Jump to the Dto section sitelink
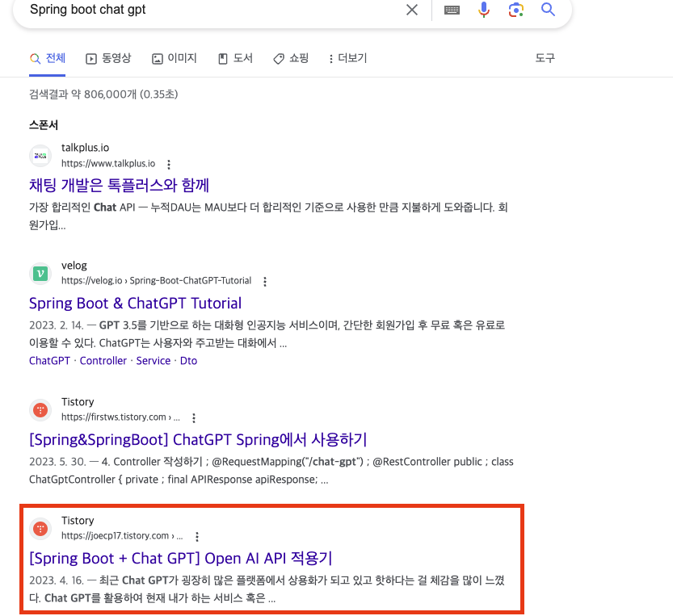673x616 pixels. (188, 361)
